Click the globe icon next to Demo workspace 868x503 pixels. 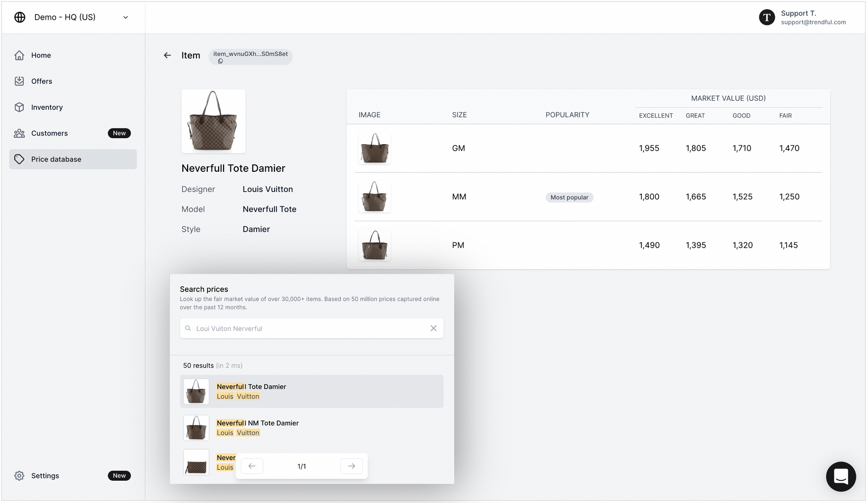click(x=20, y=17)
